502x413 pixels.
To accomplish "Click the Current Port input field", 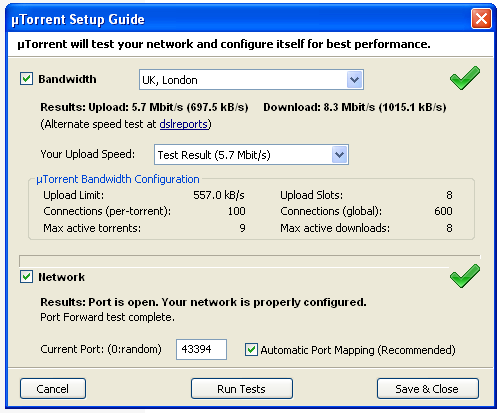I will pyautogui.click(x=201, y=349).
